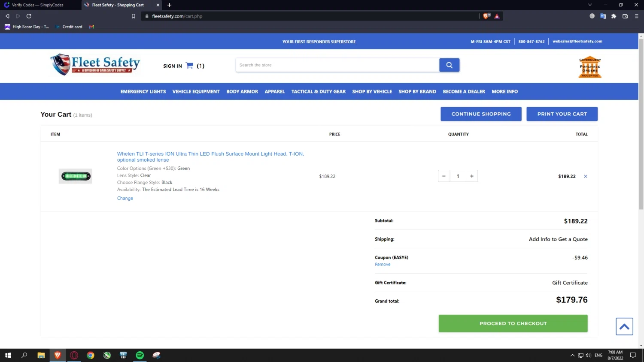Open the Brave wallet icon
Screen dimensions: 644x362
point(625,16)
